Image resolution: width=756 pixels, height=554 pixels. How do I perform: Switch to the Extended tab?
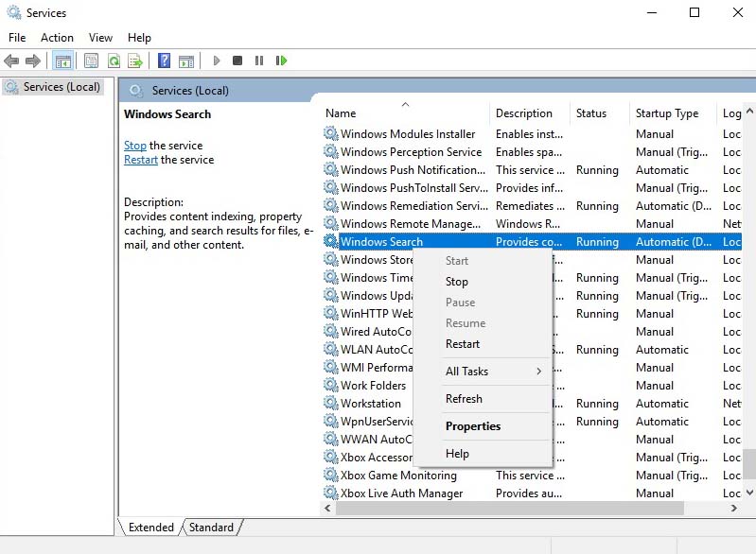coord(150,528)
